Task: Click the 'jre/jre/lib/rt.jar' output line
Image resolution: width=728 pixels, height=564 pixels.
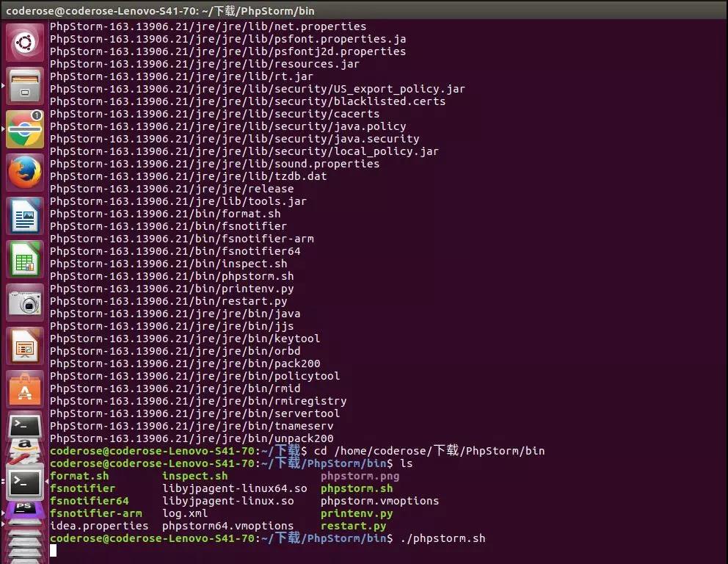Action: click(181, 76)
